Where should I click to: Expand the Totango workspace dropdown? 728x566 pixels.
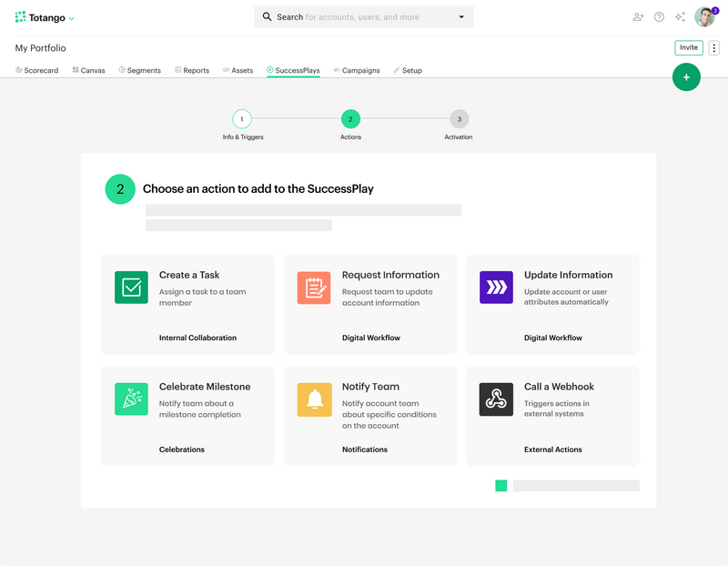coord(70,16)
